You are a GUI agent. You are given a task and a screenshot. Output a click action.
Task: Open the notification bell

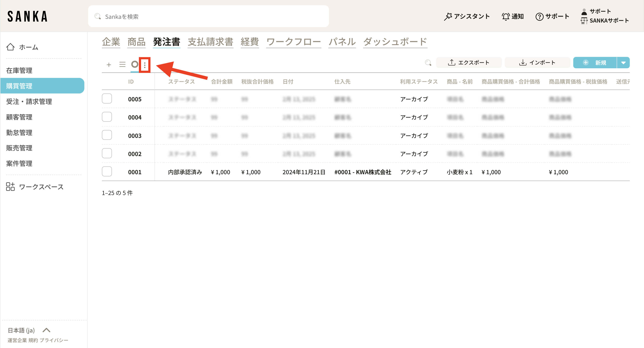(505, 16)
